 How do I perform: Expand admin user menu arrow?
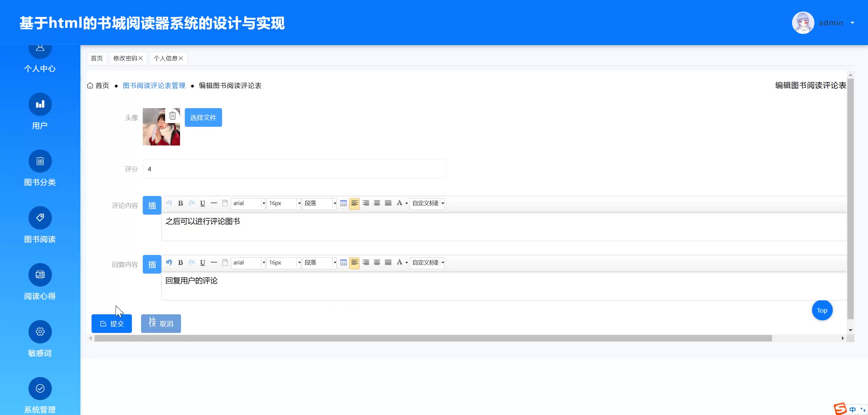(x=852, y=23)
